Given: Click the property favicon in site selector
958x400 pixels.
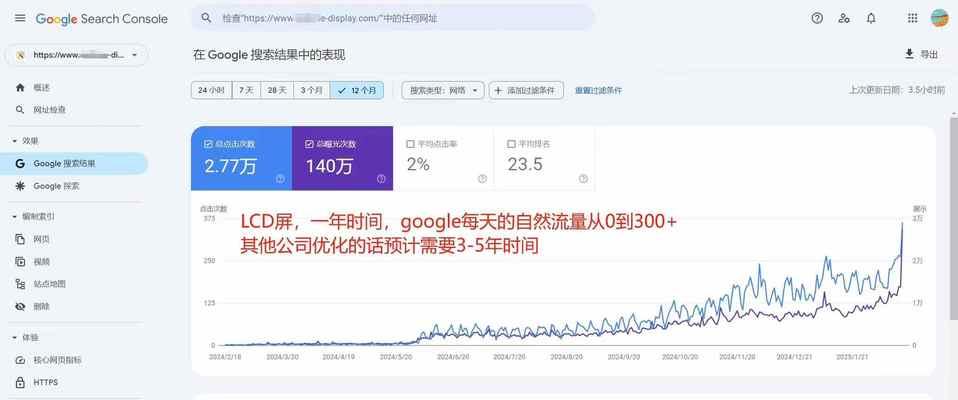Looking at the screenshot, I should tap(20, 55).
